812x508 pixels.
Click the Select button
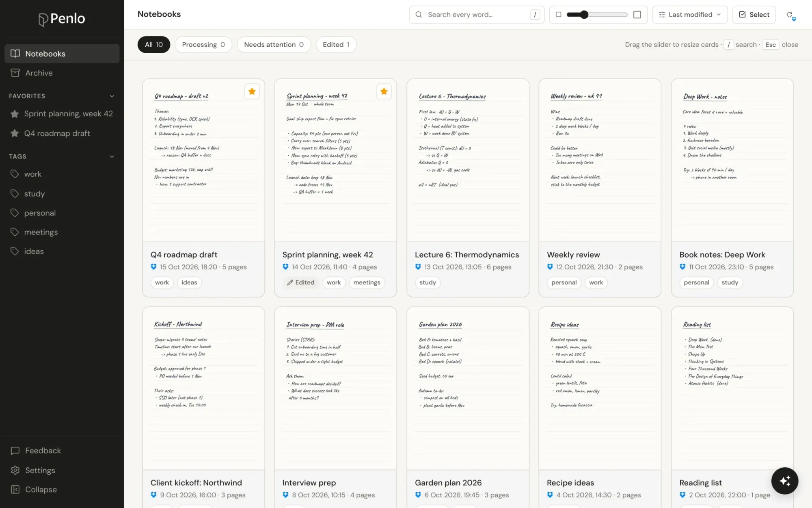[754, 15]
